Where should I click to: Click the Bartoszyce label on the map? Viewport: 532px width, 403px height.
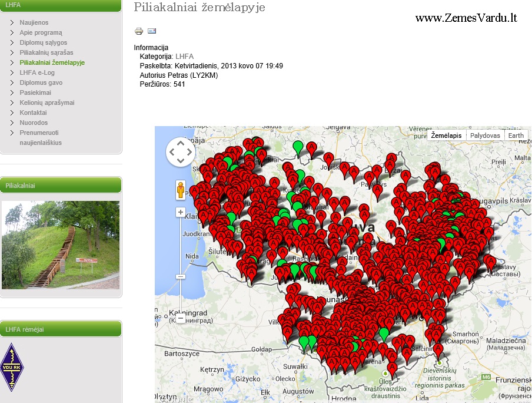(182, 354)
